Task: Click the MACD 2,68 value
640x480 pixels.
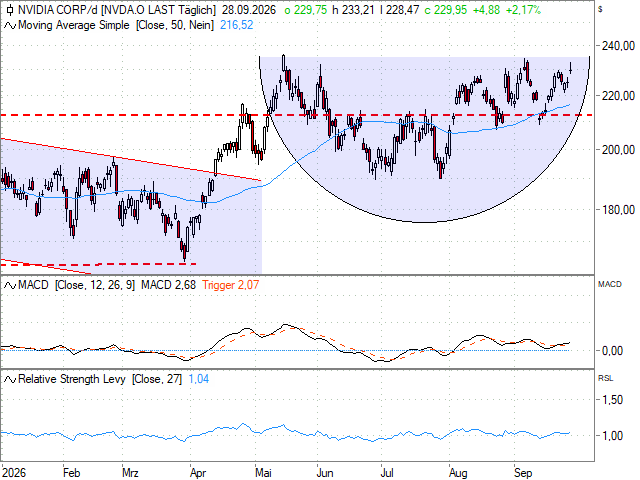Action: [168, 285]
